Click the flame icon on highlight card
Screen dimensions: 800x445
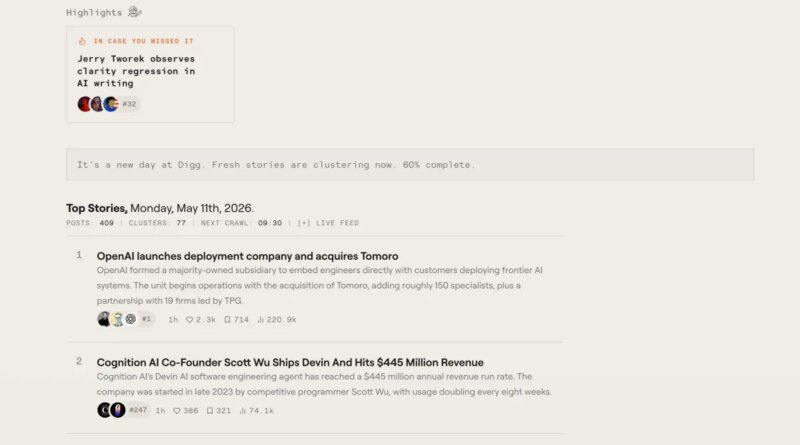(82, 41)
